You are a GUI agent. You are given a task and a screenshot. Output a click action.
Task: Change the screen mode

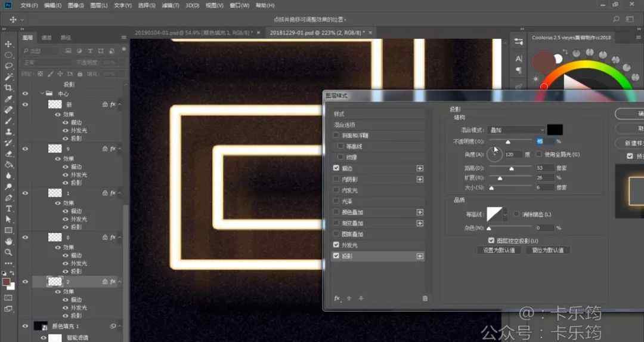(8, 309)
